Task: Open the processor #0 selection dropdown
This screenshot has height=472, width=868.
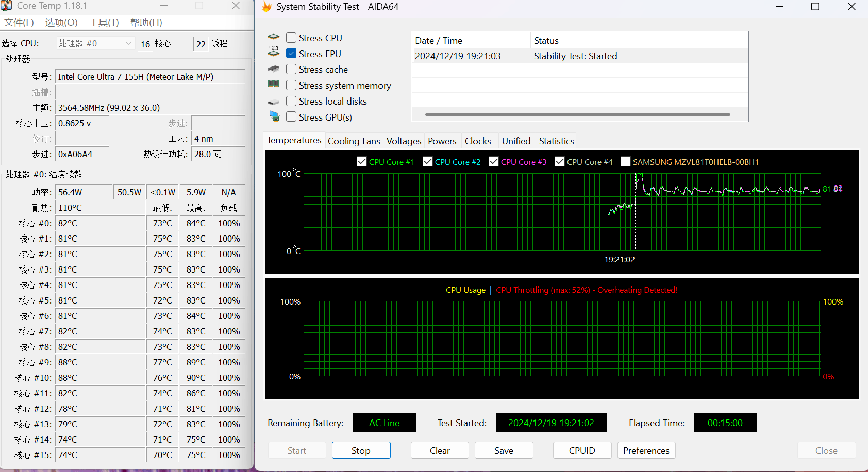Action: (95, 43)
